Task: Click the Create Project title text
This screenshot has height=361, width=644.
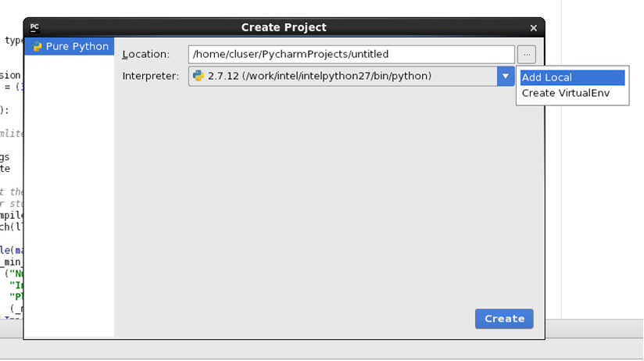Action: coord(284,27)
